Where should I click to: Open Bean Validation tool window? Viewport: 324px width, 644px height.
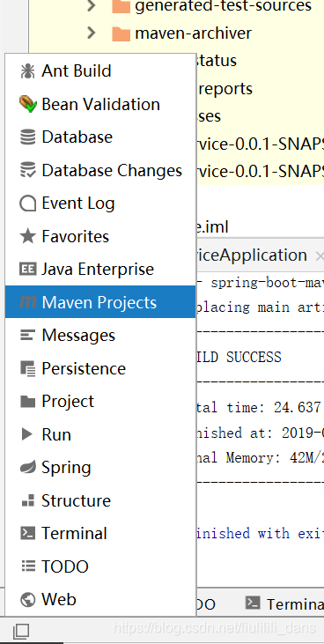click(x=100, y=104)
